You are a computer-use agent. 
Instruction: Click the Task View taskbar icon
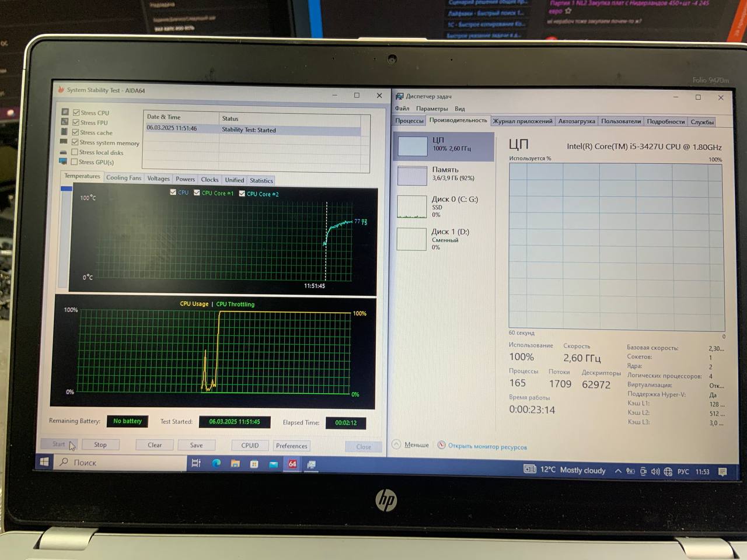pyautogui.click(x=196, y=463)
